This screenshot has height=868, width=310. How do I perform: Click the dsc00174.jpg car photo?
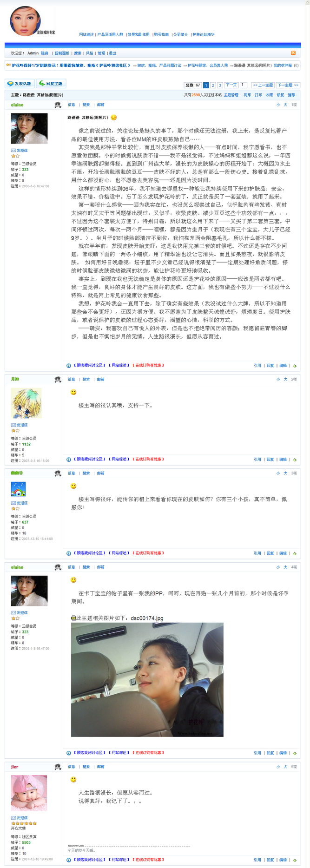point(147,679)
